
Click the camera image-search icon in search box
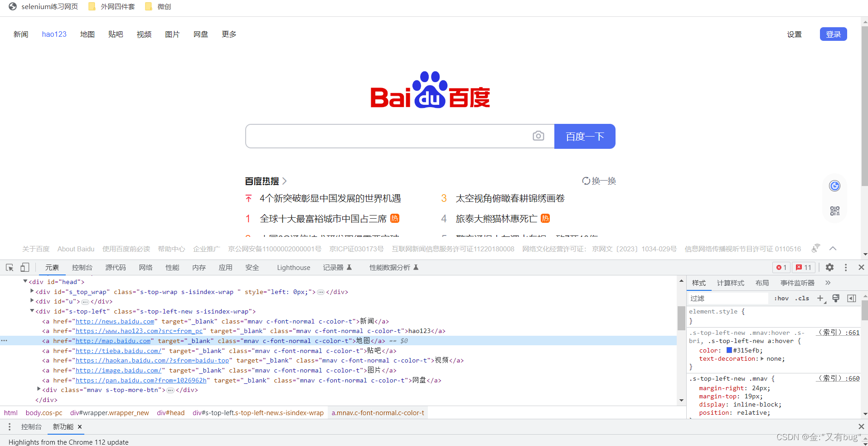click(538, 136)
